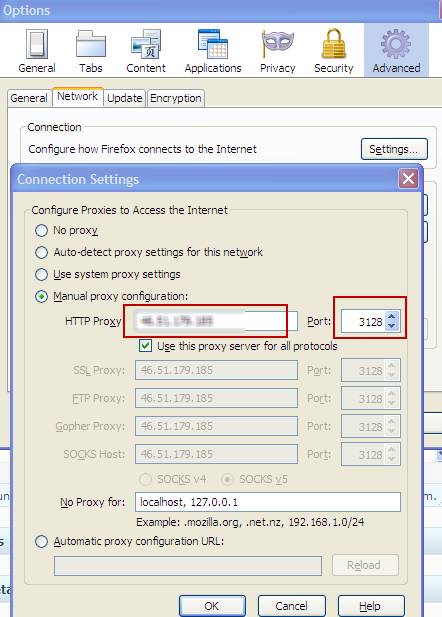Click the HTTP Proxy port number field
This screenshot has width=442, height=617.
[363, 321]
